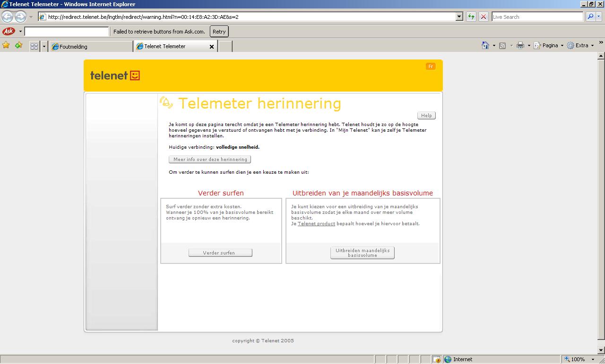Click the Internet Explorer icon in the title bar
The height and width of the screenshot is (364, 605).
point(5,4)
